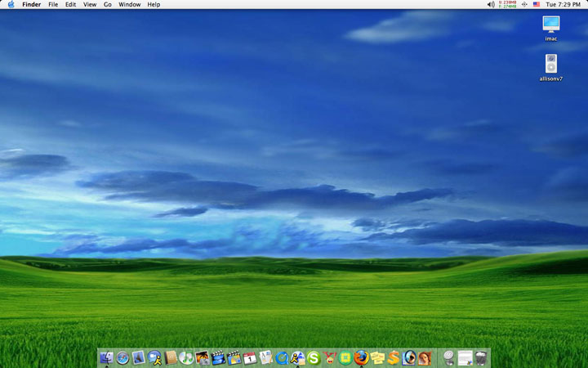Open Preview magnifier-loupe icon in Dock
Screen dimensions: 588x368
[x=409, y=358]
